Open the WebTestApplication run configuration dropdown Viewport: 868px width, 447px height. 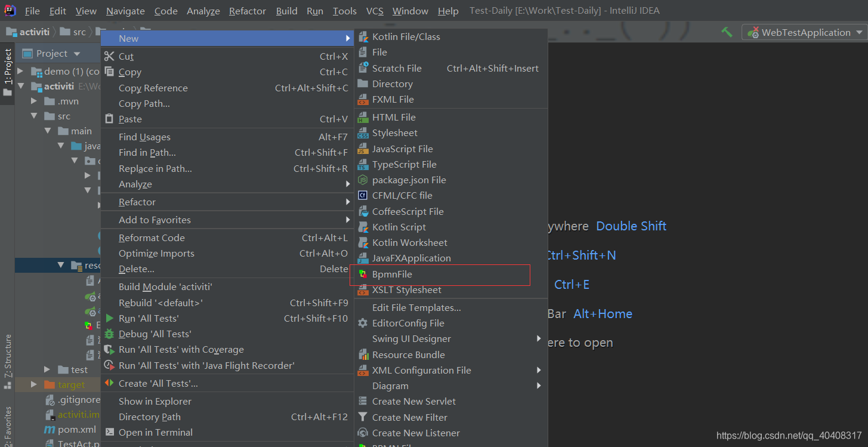(x=804, y=32)
